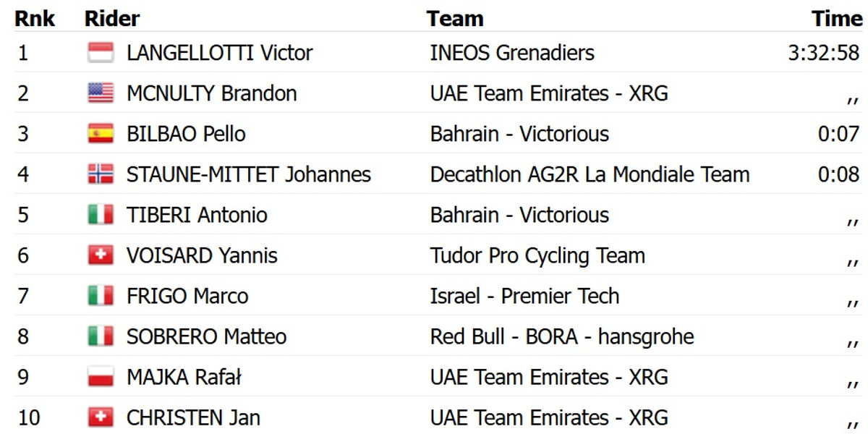Click the USA flag beside McNulty
The image size is (868, 434).
point(101,93)
